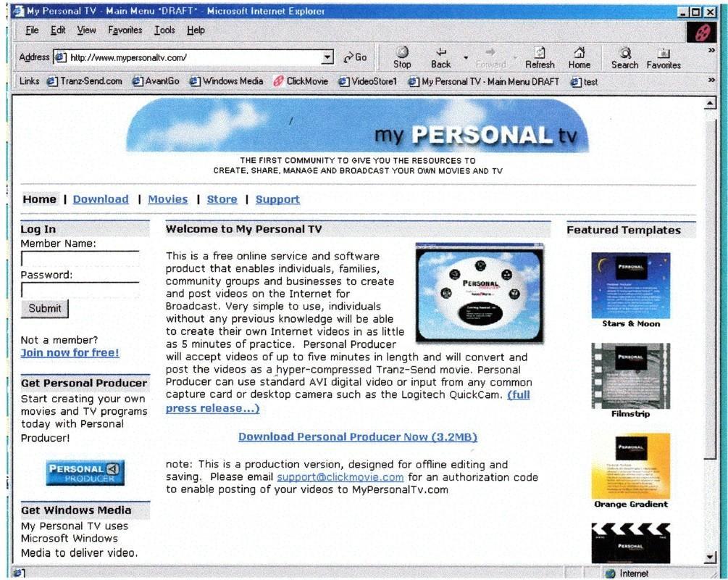This screenshot has height=580, width=728.
Task: Open Windows Media link bar shortcut
Action: [227, 81]
